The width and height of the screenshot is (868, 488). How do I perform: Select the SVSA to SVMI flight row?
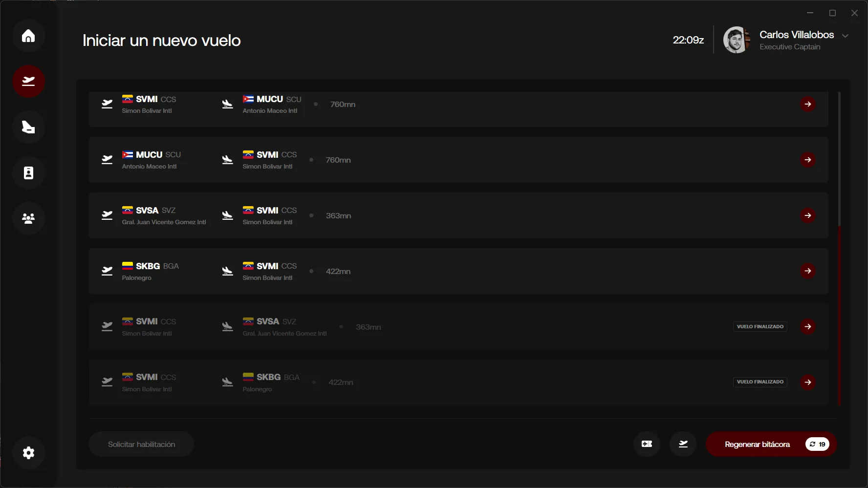tap(458, 215)
